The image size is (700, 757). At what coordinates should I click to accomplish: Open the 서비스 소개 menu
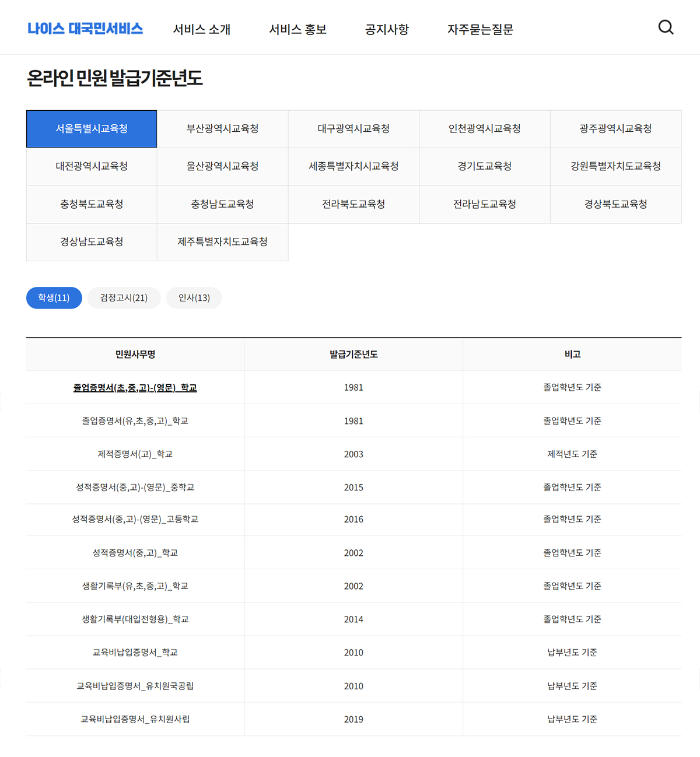coord(202,29)
